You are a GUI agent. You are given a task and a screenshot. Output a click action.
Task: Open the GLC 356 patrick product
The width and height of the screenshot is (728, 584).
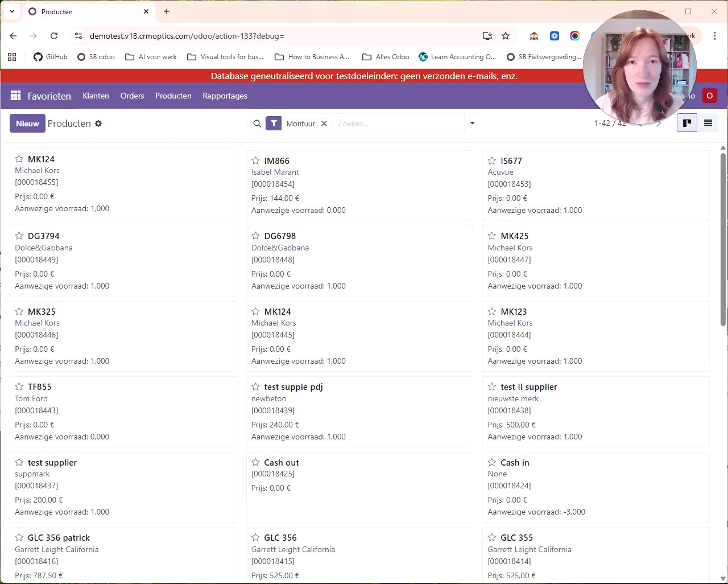tap(123, 556)
